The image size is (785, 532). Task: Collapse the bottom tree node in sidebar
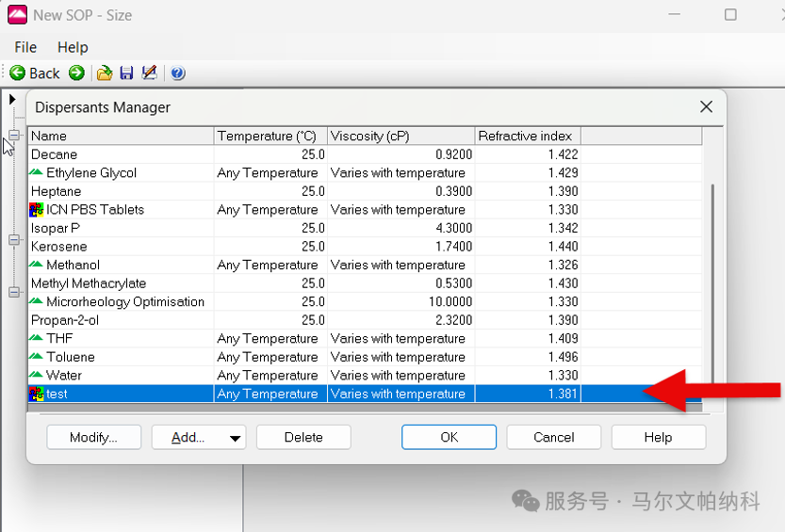[14, 292]
